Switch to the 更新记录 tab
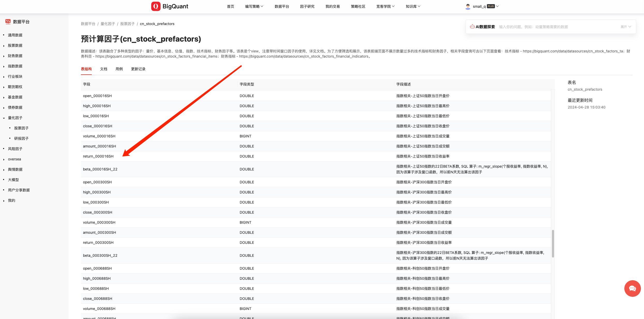Screen dimensions: 644x319 point(138,69)
